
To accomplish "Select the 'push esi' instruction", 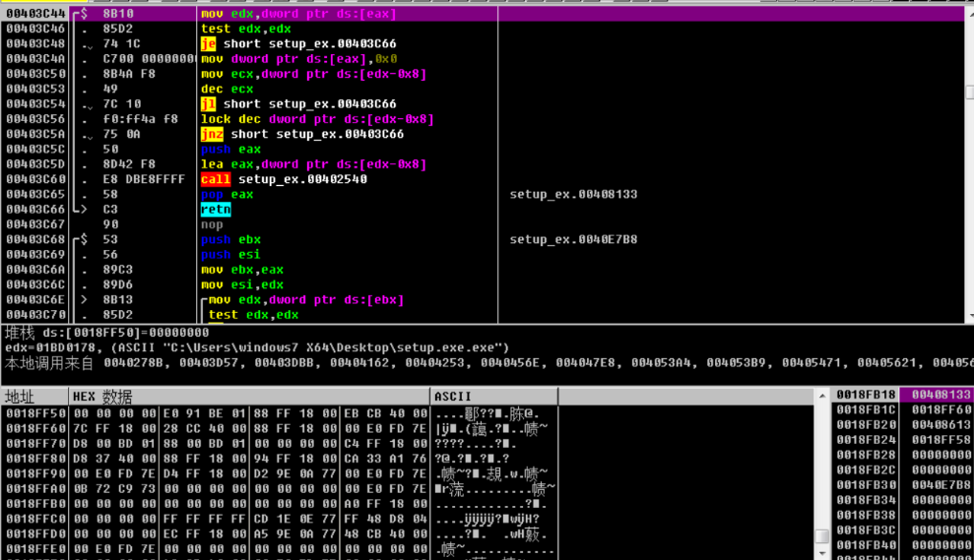I will pos(231,255).
